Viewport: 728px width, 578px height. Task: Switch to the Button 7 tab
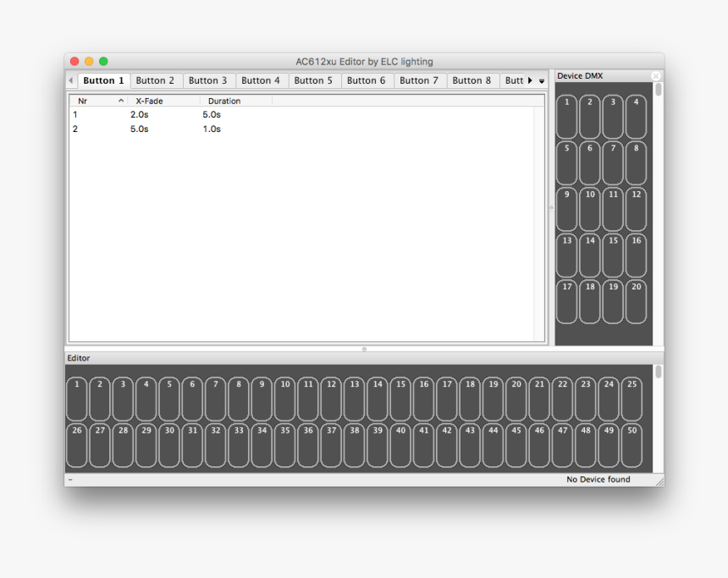pyautogui.click(x=419, y=80)
